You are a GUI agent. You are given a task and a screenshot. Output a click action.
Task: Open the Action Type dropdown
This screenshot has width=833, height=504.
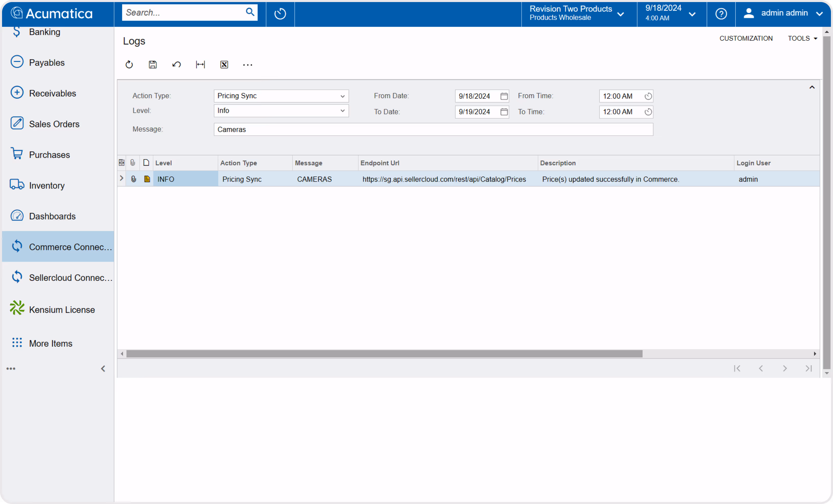[x=342, y=96]
